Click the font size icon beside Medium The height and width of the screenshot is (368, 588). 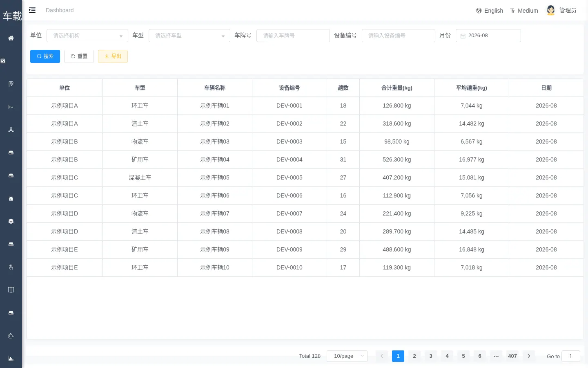coord(512,11)
